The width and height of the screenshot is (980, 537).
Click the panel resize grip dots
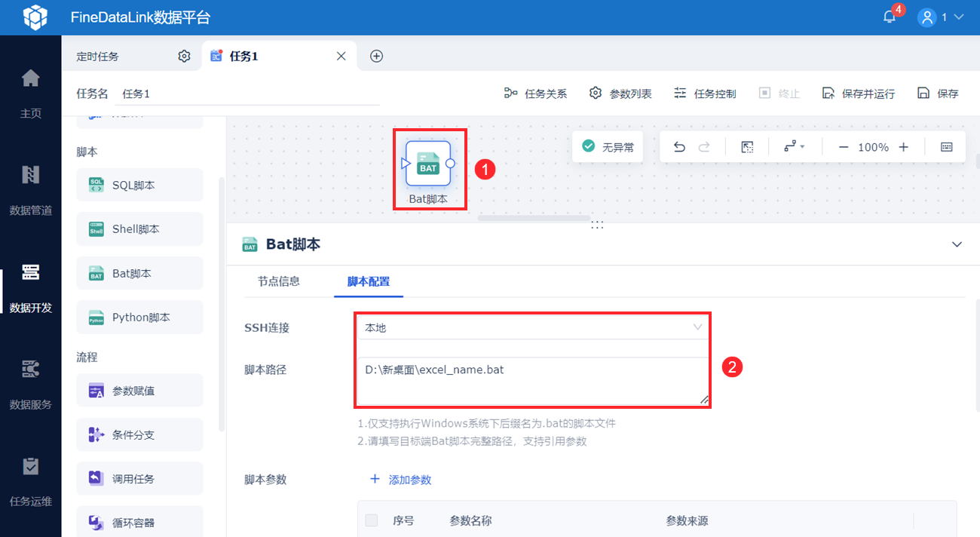[597, 225]
